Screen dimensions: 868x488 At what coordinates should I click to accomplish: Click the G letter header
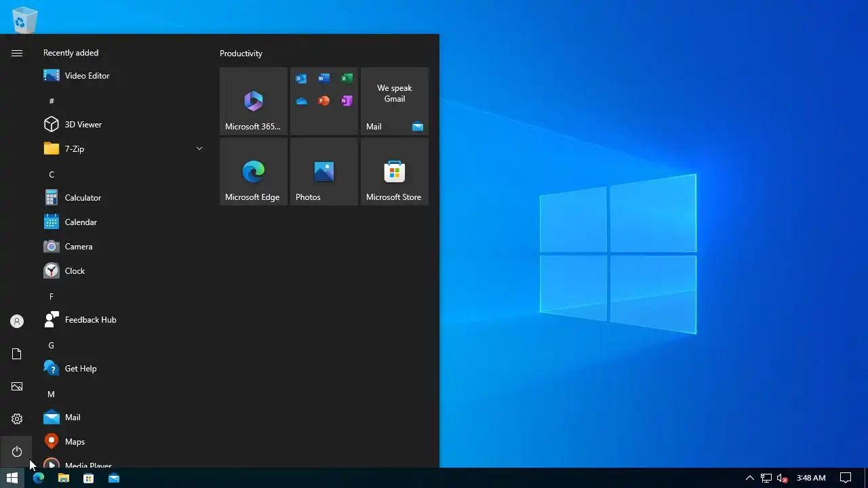52,345
